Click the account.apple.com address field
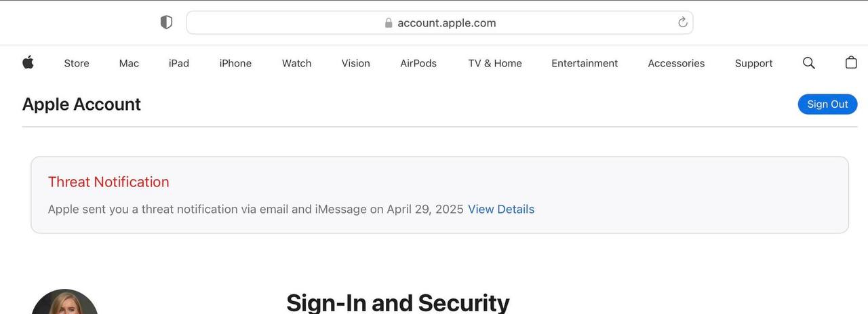Viewport: 868px width, 314px height. click(446, 23)
